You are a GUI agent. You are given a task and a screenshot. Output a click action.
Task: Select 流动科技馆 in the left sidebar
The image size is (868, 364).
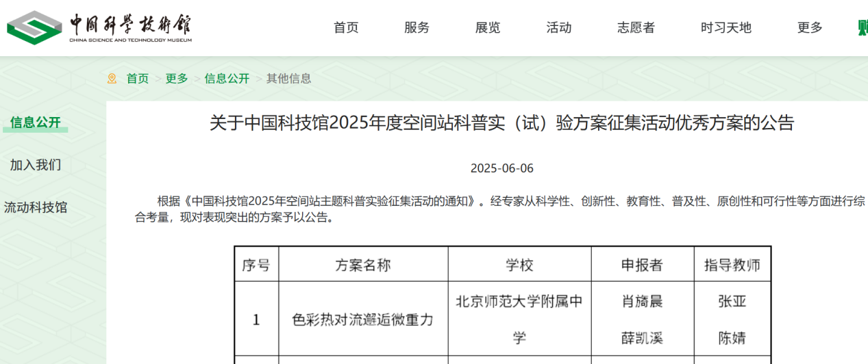(36, 207)
